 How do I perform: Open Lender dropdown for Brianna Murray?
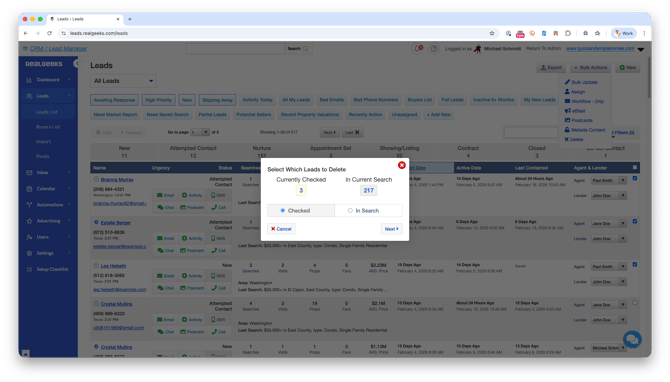pyautogui.click(x=609, y=196)
